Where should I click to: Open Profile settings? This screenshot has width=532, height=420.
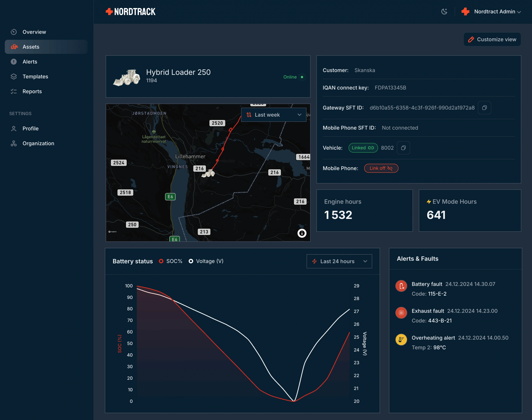tap(46, 129)
